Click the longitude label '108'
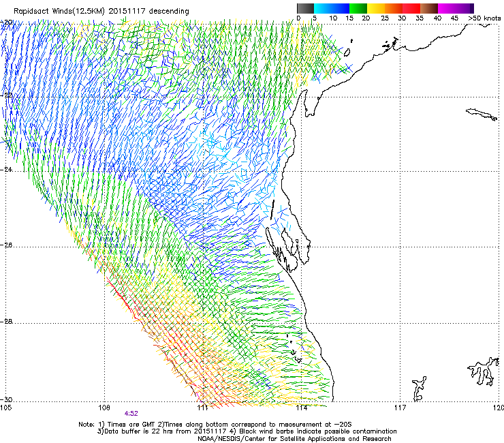The height and width of the screenshot is (443, 504). [x=104, y=408]
